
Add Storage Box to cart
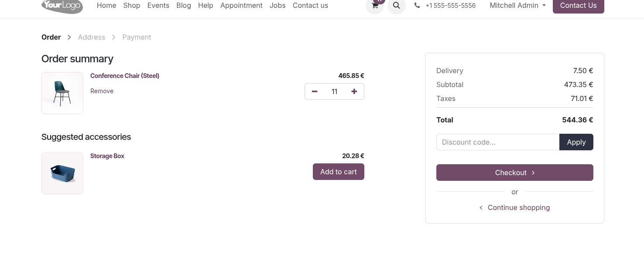point(339,172)
